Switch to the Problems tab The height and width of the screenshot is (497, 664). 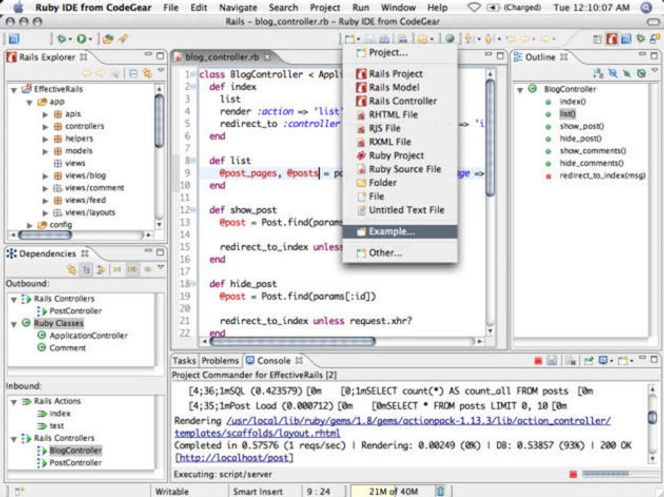point(220,361)
